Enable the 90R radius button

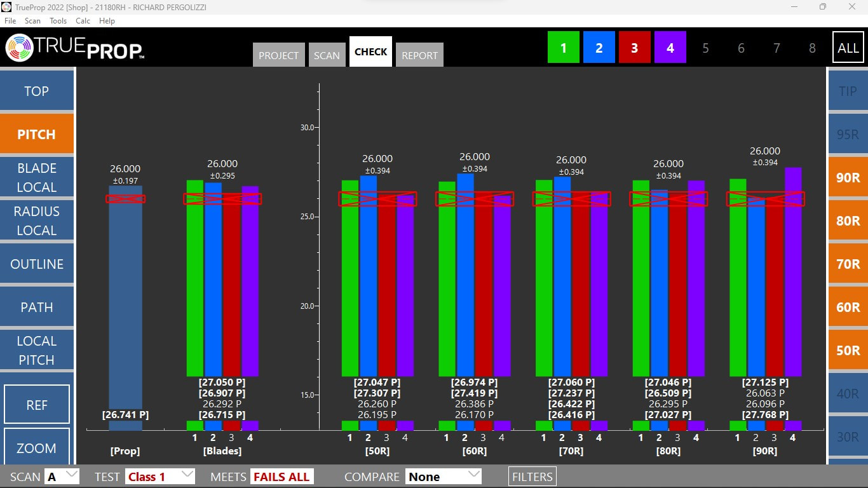pyautogui.click(x=848, y=177)
